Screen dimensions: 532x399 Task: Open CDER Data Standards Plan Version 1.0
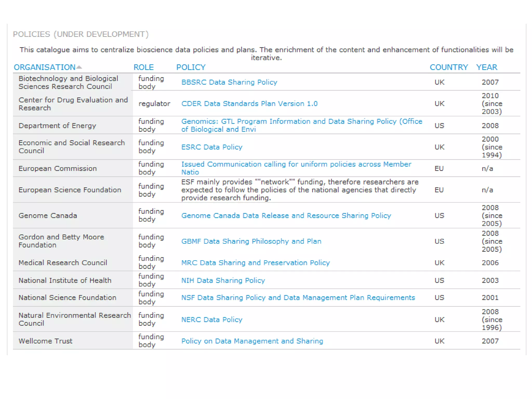click(249, 104)
